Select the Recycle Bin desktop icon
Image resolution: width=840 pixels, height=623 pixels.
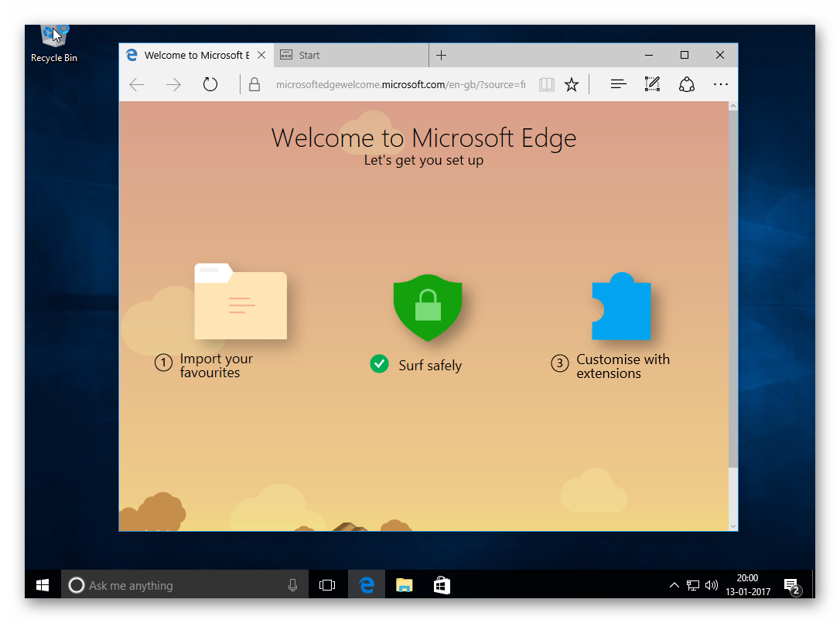point(53,44)
